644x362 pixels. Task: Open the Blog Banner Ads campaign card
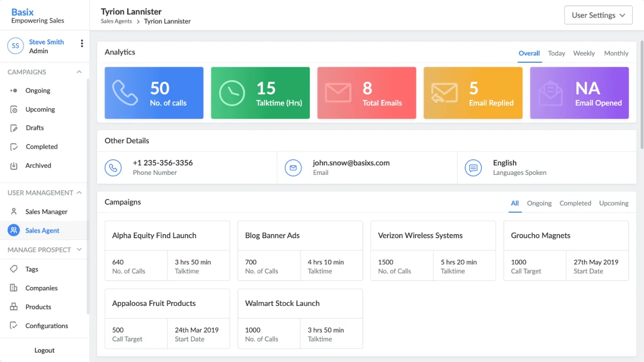point(300,250)
